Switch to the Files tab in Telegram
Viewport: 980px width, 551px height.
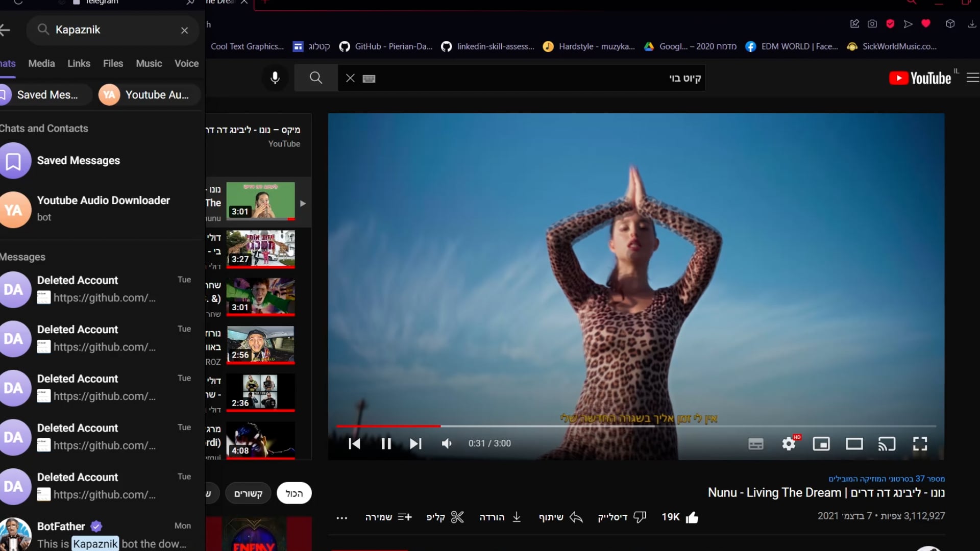pos(113,63)
